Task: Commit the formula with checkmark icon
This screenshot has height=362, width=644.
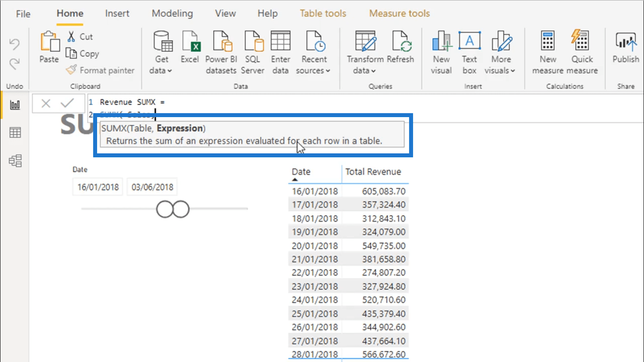Action: 67,103
